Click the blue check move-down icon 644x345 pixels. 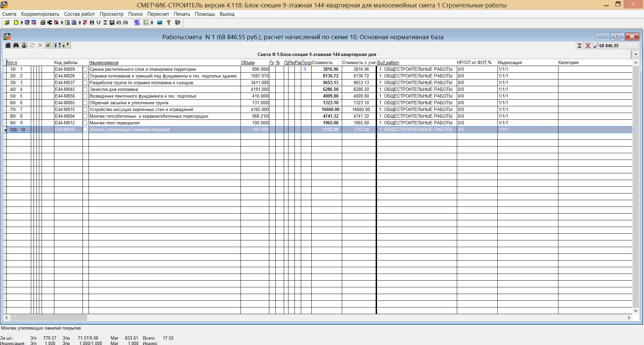pyautogui.click(x=60, y=45)
